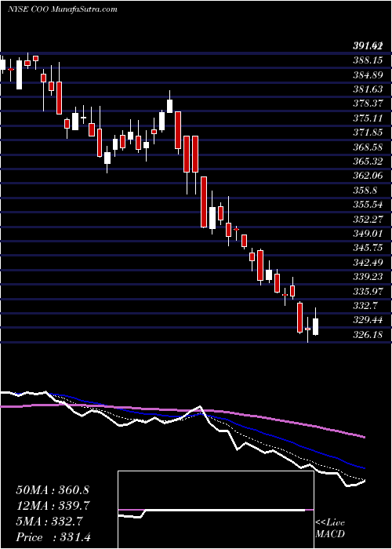Click the 5MA : 332.7 readout

tap(49, 522)
